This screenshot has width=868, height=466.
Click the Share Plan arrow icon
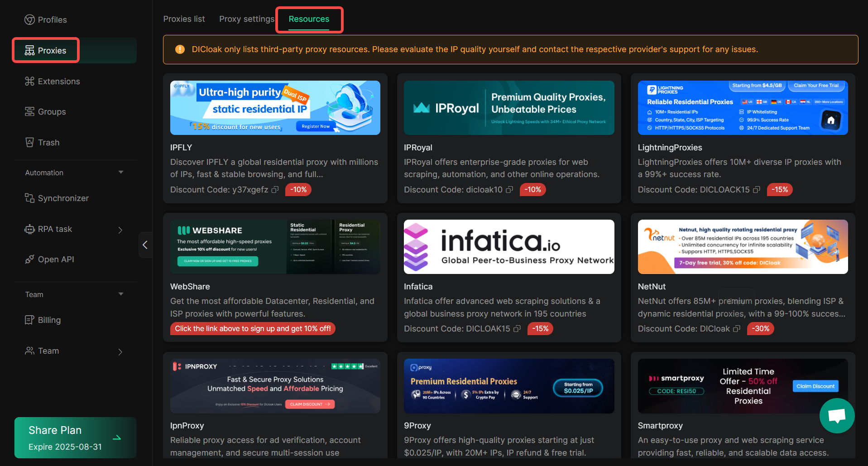tap(117, 438)
